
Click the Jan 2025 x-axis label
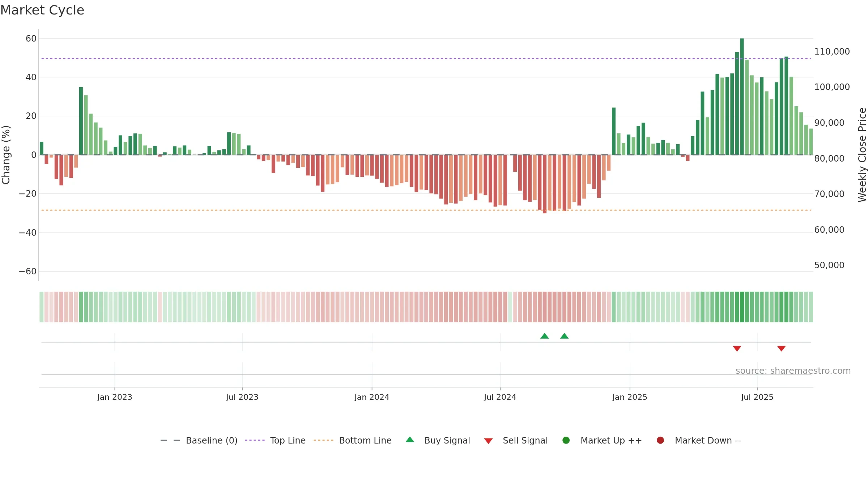(x=630, y=397)
